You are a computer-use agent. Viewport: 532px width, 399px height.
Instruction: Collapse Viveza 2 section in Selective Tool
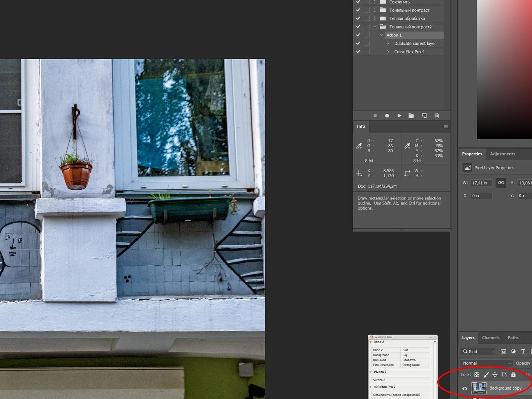pyautogui.click(x=370, y=372)
